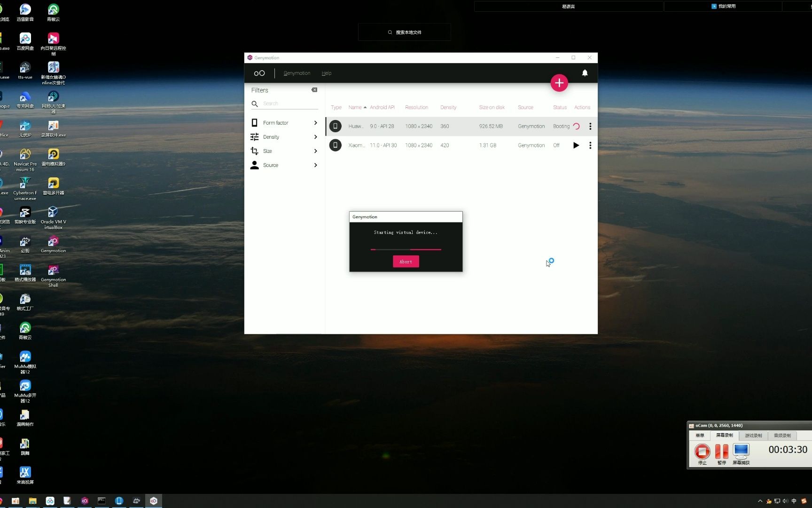Viewport: 812px width, 508px height.
Task: Click the Size crop icon in filters
Action: 254,151
